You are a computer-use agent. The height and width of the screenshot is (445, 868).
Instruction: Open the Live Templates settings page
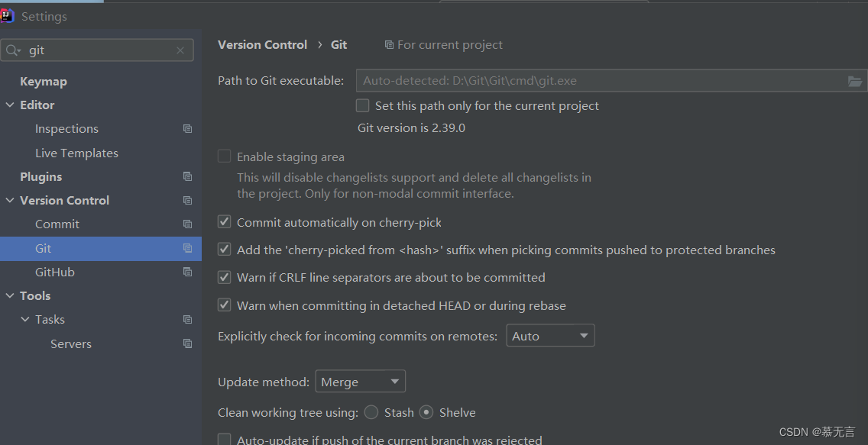point(76,153)
